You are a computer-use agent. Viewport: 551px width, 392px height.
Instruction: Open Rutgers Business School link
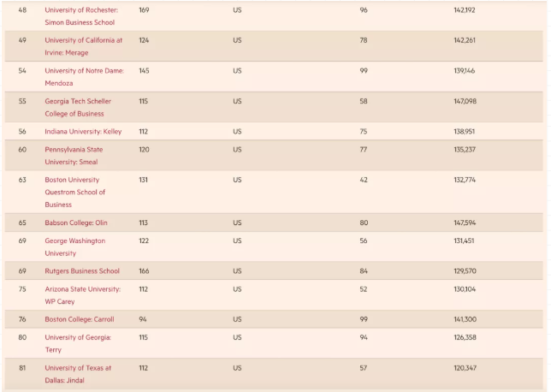[82, 270]
